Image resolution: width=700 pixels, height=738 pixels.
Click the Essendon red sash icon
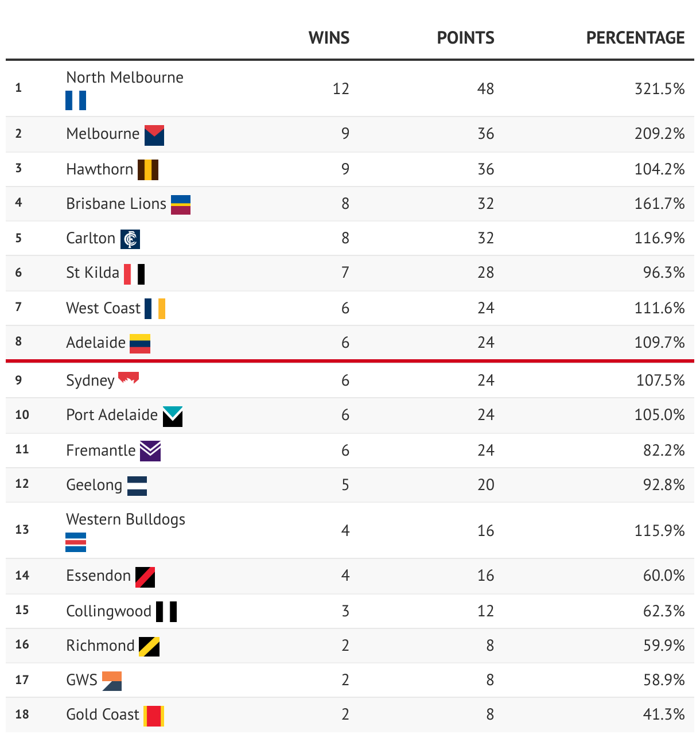(145, 577)
